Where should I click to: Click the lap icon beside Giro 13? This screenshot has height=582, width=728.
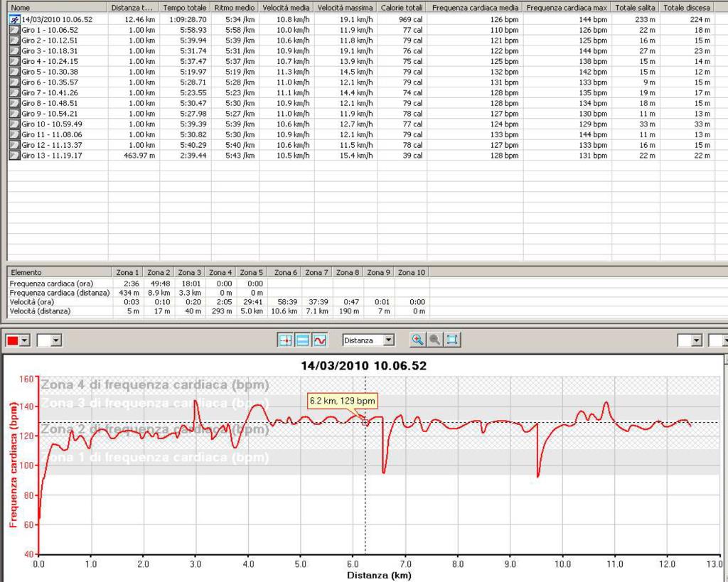14,155
